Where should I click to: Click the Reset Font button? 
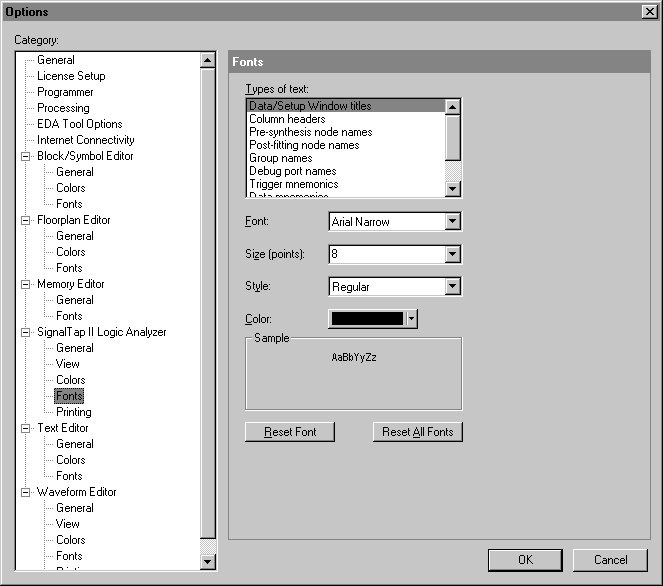click(x=289, y=432)
